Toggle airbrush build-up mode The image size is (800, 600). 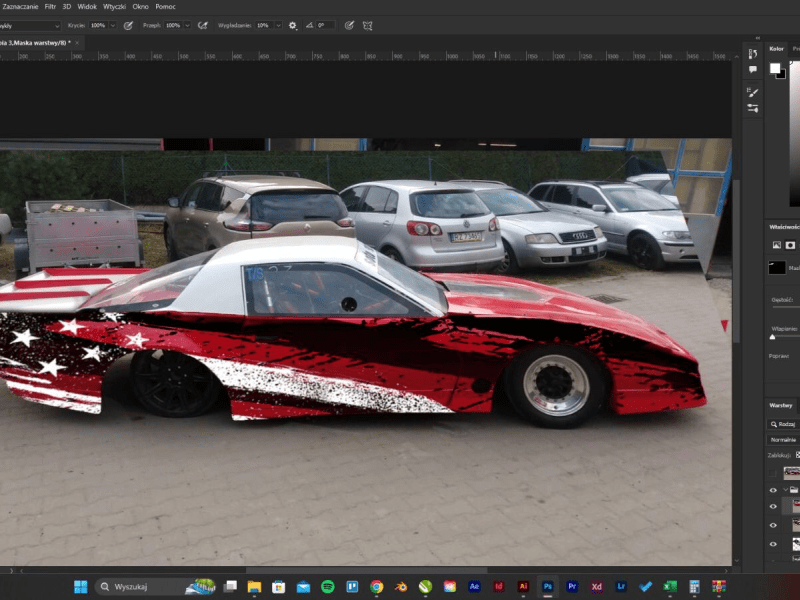[203, 26]
